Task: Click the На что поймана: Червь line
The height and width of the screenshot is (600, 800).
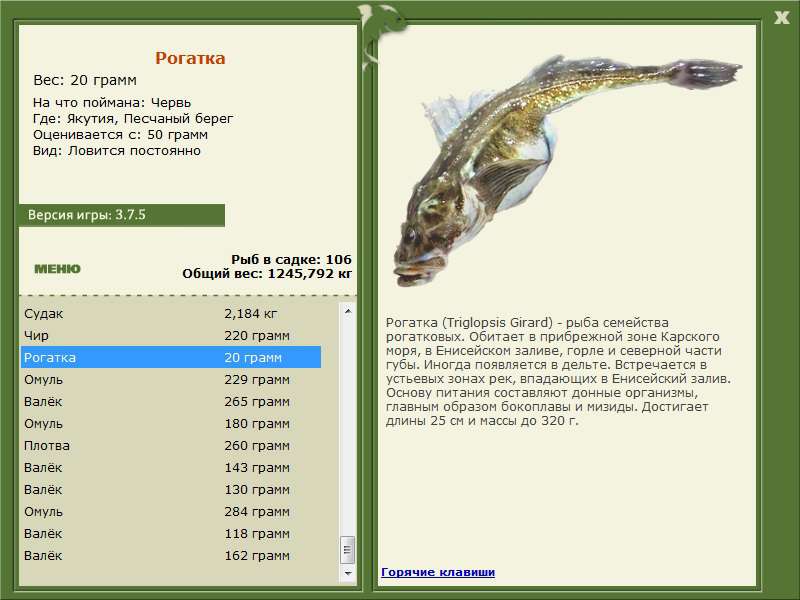Action: point(112,102)
